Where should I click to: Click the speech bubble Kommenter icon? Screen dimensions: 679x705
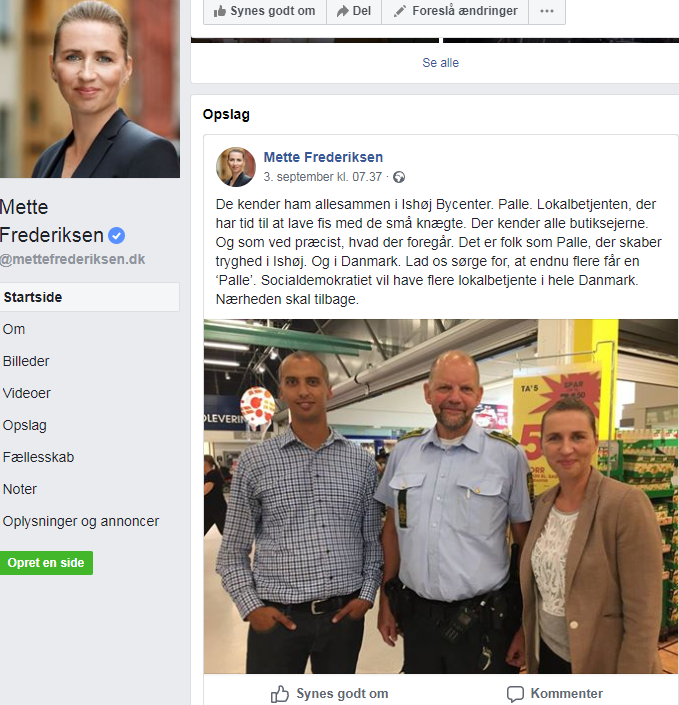coord(515,694)
